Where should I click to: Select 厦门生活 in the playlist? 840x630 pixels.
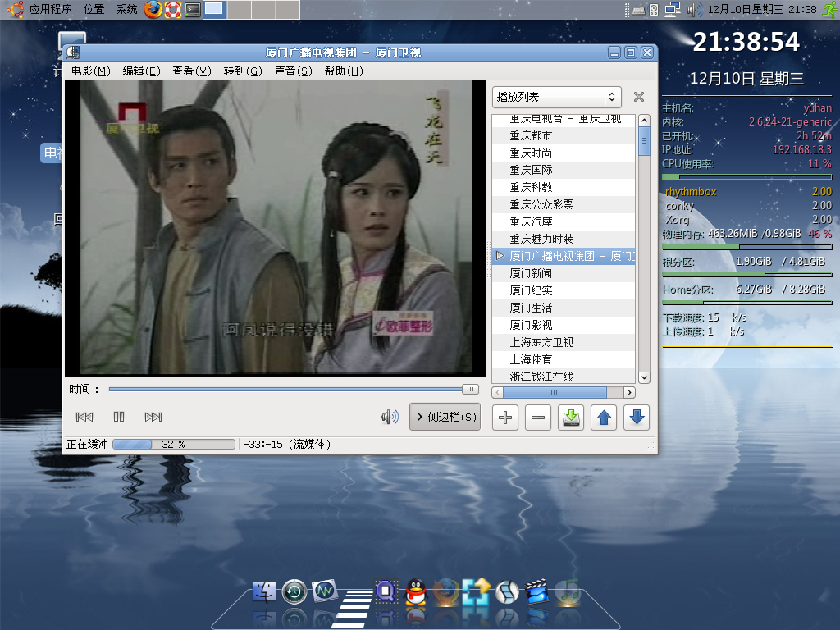[x=564, y=308]
